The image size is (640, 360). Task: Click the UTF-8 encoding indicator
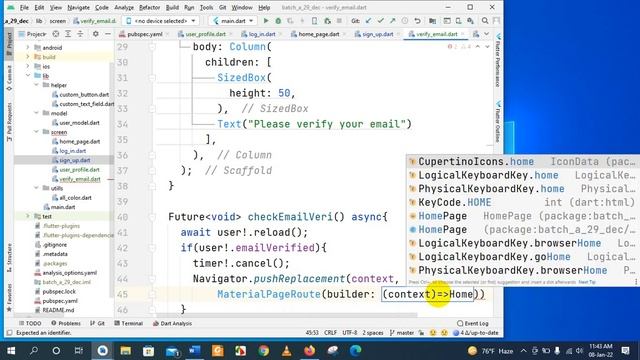click(x=349, y=333)
